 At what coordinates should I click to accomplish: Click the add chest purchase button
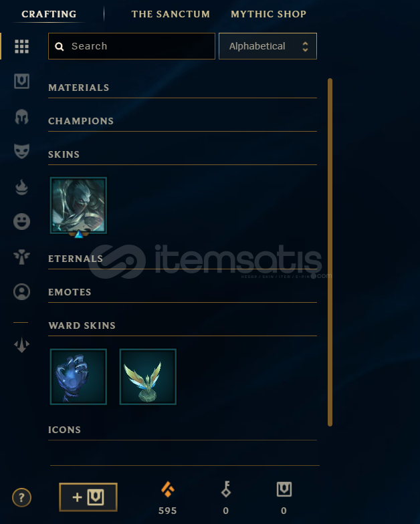[x=88, y=497]
